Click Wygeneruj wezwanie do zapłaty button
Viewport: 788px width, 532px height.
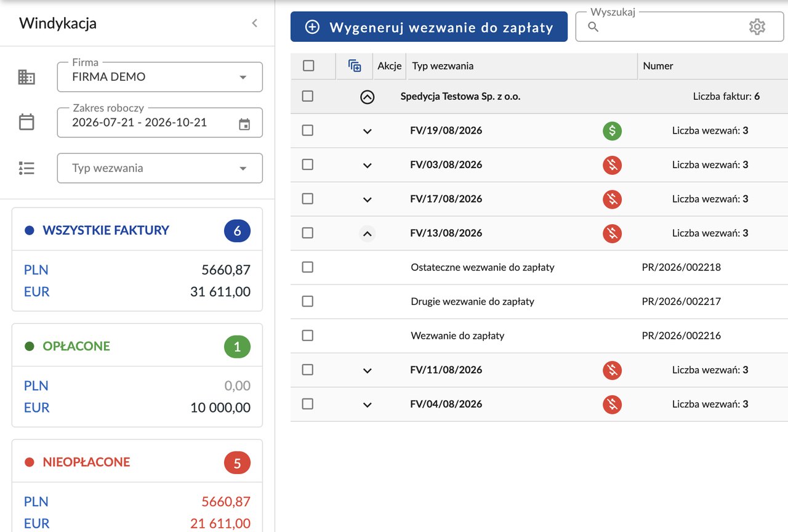(429, 27)
